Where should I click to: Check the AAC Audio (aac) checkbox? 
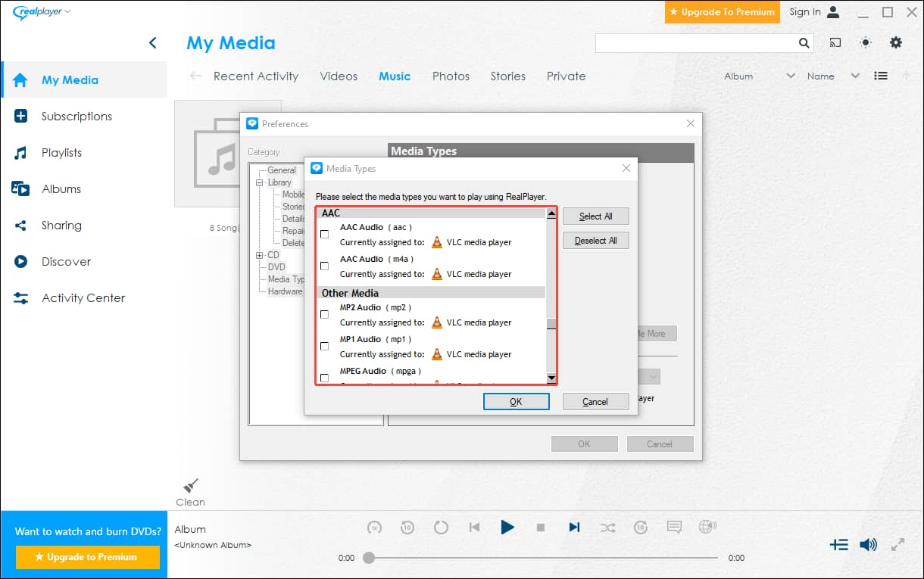(x=324, y=234)
